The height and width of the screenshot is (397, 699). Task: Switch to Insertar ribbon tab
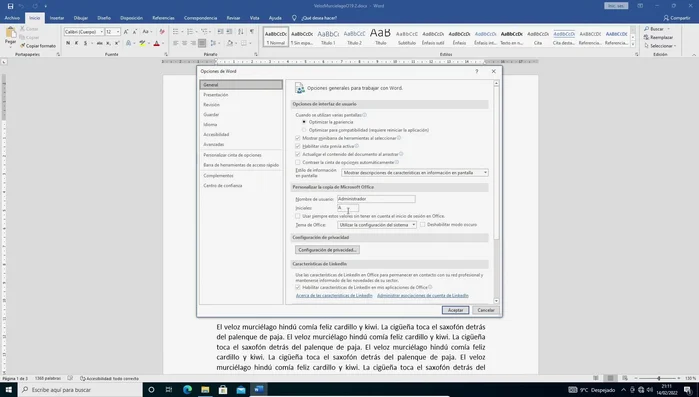[57, 18]
